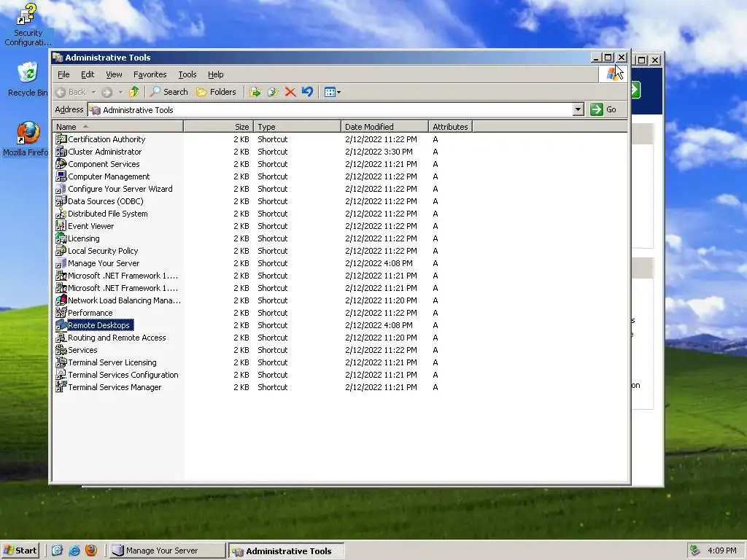Select the Cluster Administrator icon
This screenshot has width=747, height=560.
coord(61,152)
